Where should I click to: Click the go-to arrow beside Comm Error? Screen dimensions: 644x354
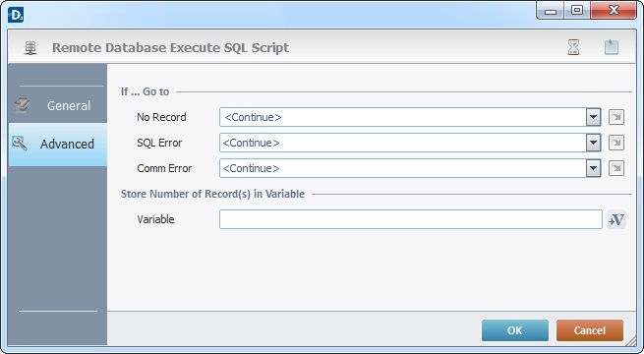pyautogui.click(x=616, y=168)
